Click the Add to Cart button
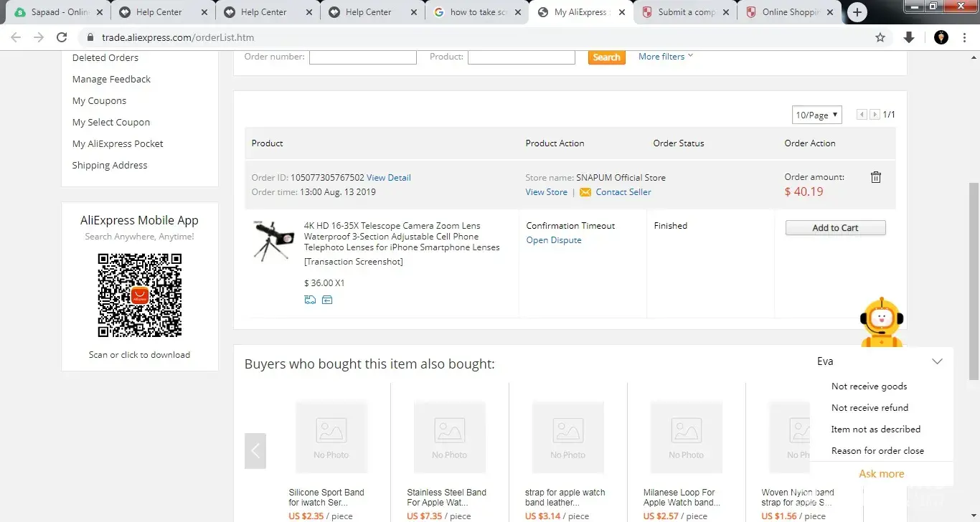The width and height of the screenshot is (980, 522). coord(835,228)
